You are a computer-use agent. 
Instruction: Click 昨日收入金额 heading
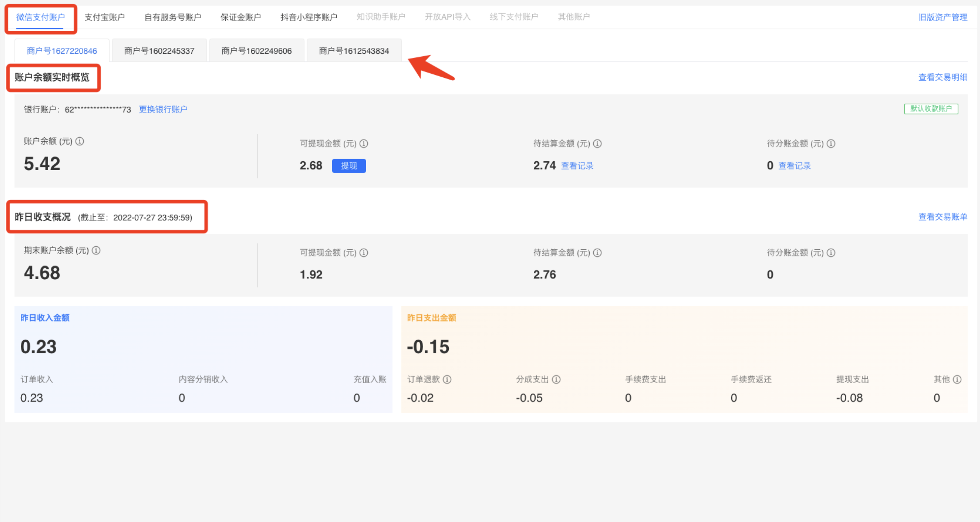point(45,318)
